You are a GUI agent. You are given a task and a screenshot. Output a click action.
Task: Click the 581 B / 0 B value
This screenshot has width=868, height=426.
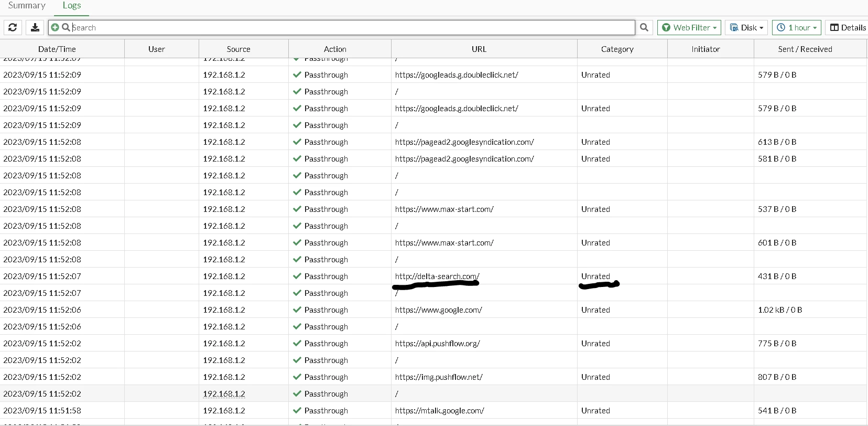coord(777,158)
